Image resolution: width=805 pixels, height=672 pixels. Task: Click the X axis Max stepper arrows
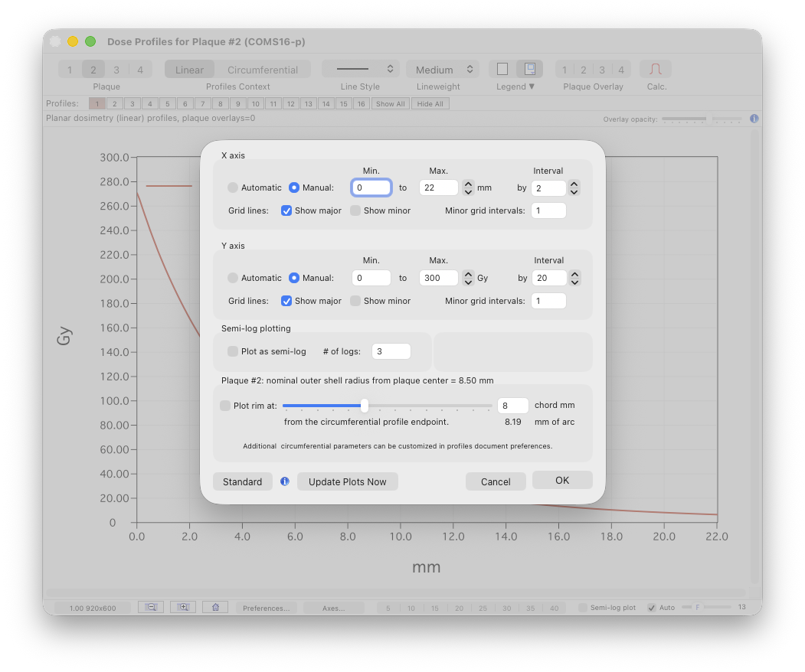(469, 188)
